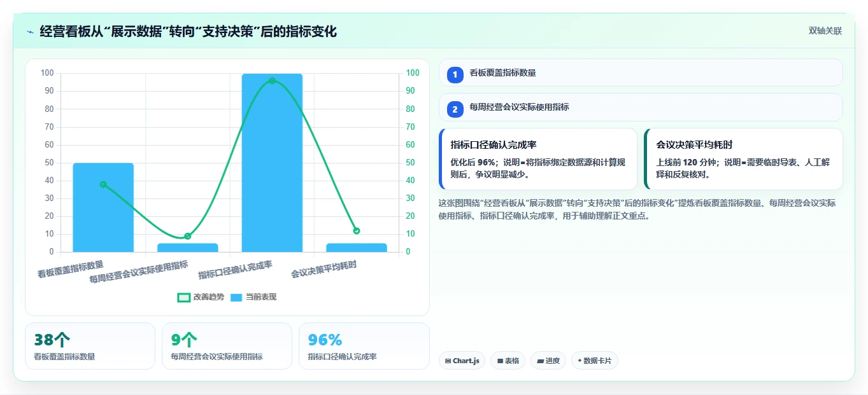Click the 96% stat card
Screen dimensions: 868x395
coord(364,346)
